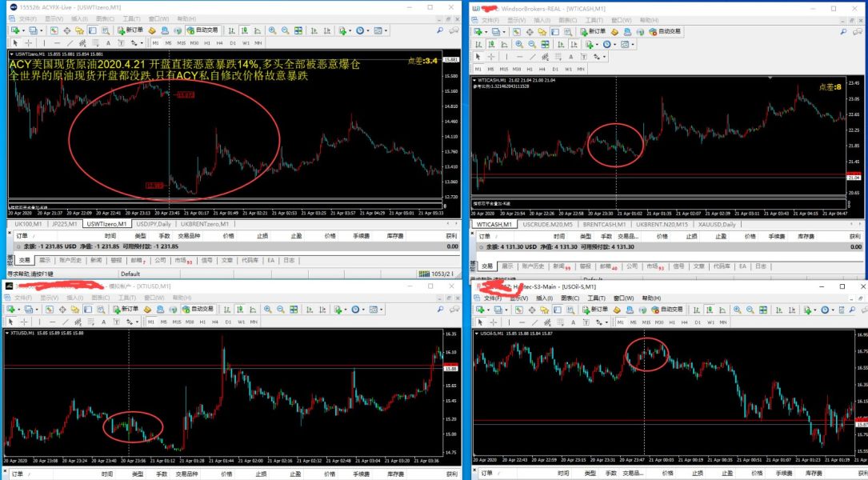Open search in USOil-S toolbar
The image size is (868, 480).
tap(851, 310)
